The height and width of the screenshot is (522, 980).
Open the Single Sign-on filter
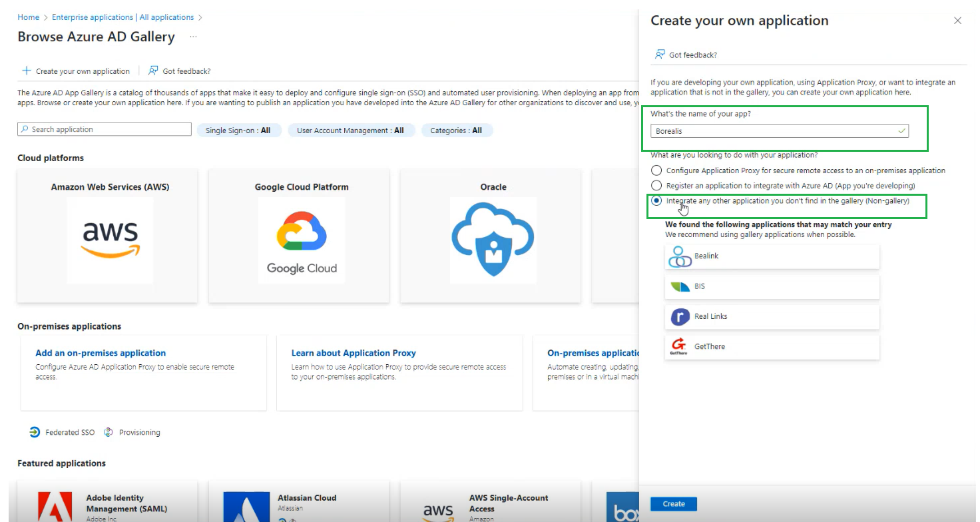coord(238,130)
